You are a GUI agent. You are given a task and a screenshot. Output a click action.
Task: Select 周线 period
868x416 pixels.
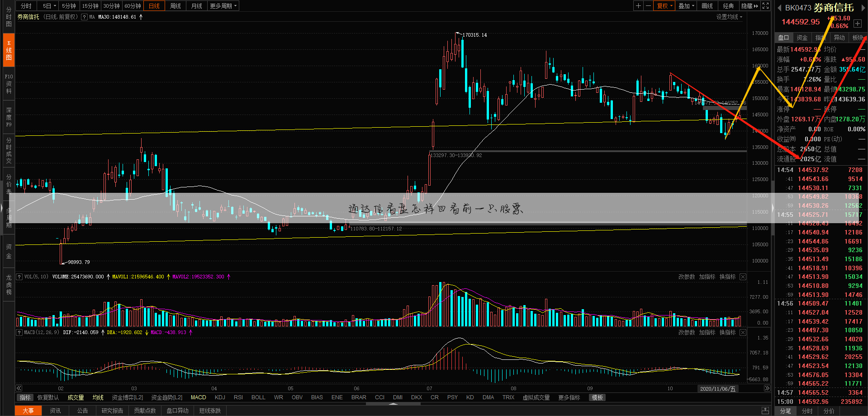(175, 6)
